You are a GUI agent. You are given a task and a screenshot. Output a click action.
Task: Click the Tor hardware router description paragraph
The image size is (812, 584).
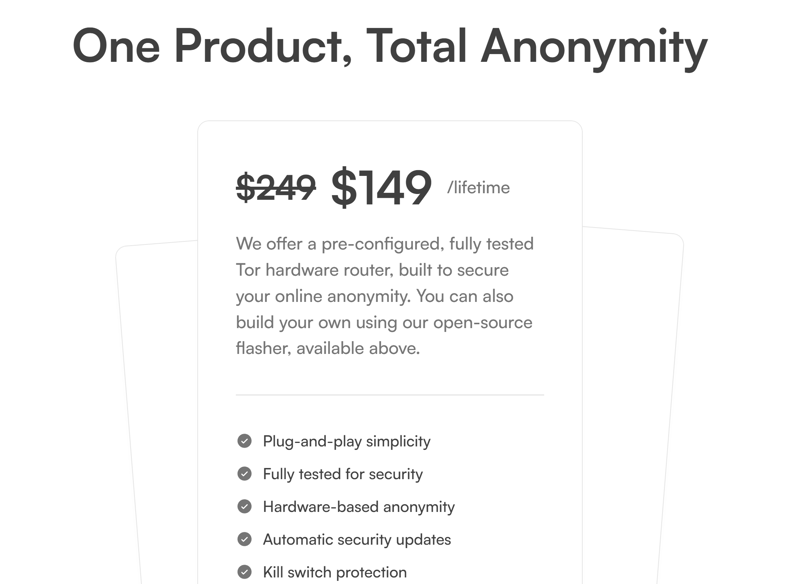[x=385, y=296]
